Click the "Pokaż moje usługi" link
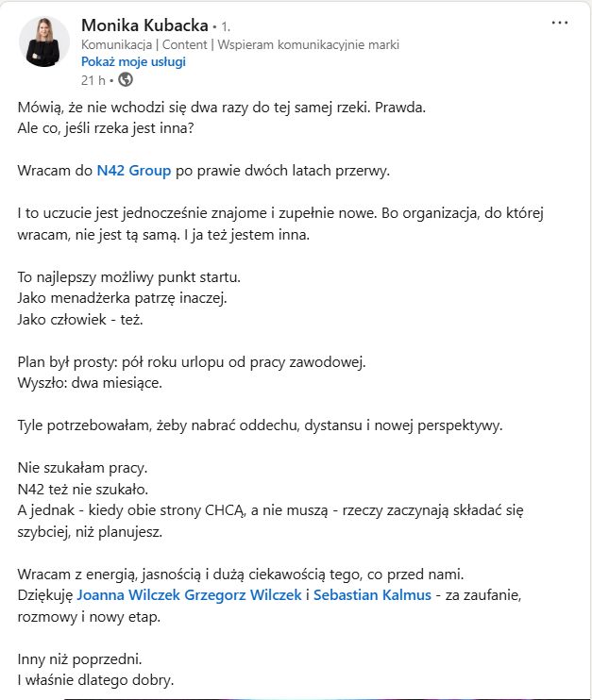 coord(133,61)
